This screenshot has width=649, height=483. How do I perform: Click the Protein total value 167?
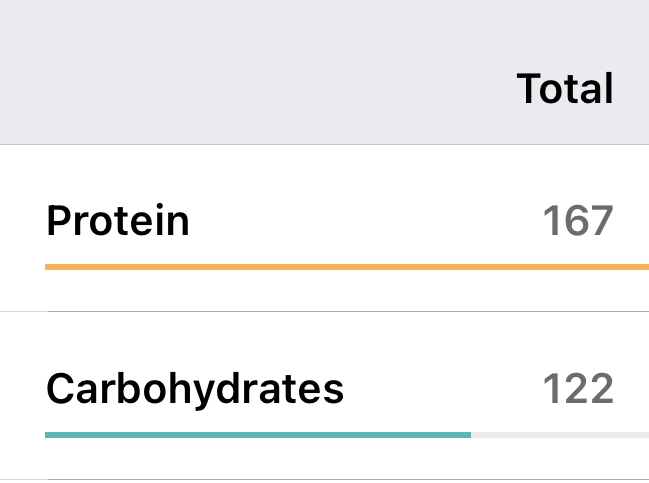(x=577, y=220)
